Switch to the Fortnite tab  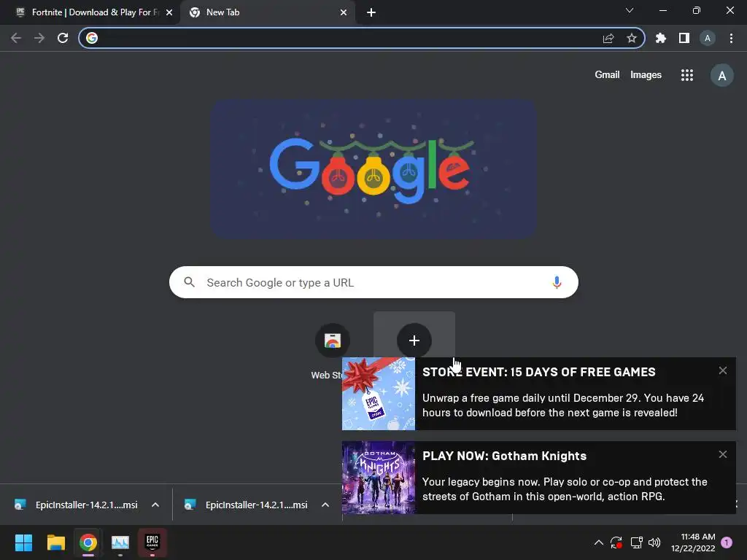(90, 12)
